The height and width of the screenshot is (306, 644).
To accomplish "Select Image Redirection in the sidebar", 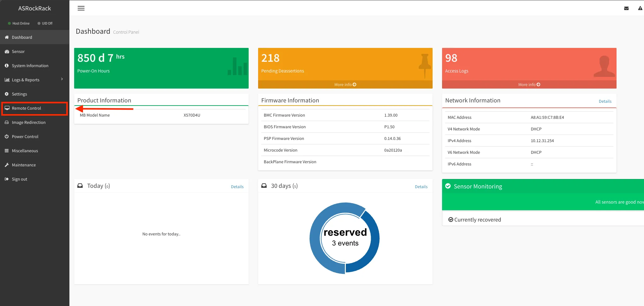I will pos(28,122).
